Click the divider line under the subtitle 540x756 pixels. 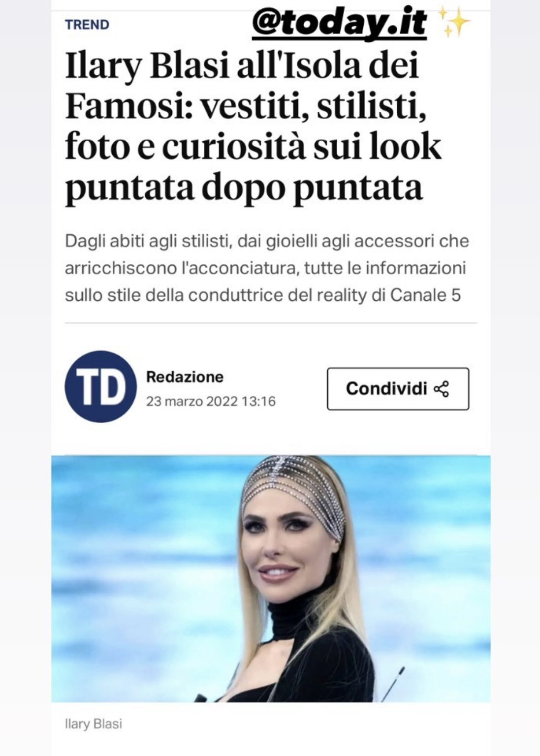point(271,323)
